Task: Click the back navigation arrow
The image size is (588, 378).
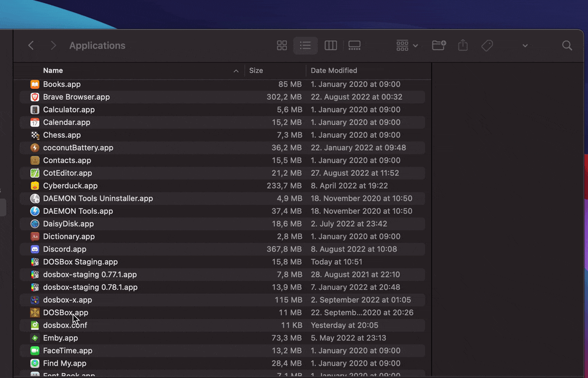Action: point(31,45)
